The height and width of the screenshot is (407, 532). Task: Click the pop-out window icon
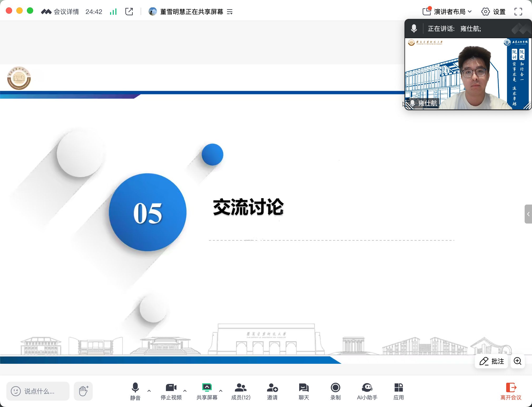pos(129,12)
